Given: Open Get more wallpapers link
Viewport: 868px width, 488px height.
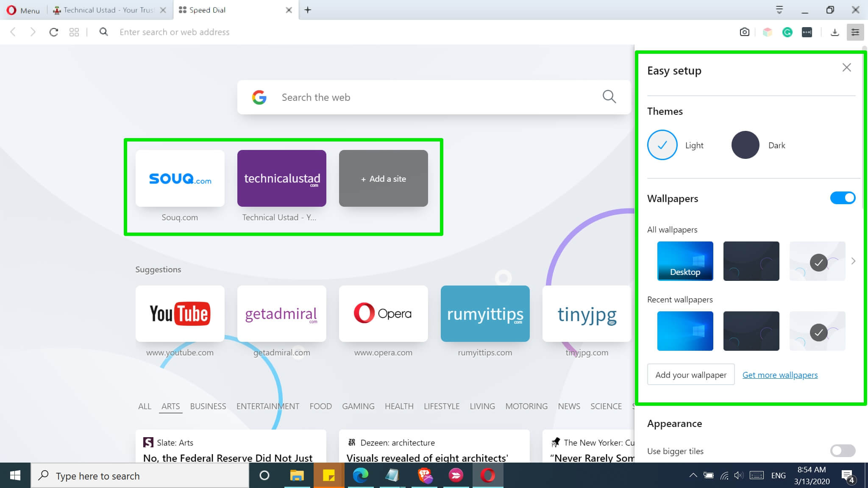Looking at the screenshot, I should pos(780,375).
